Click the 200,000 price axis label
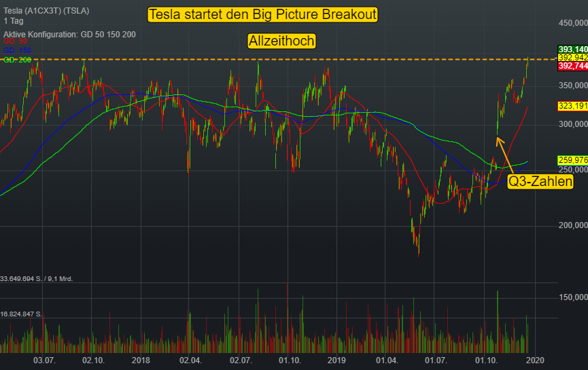Screen dimensions: 588x370 point(573,225)
